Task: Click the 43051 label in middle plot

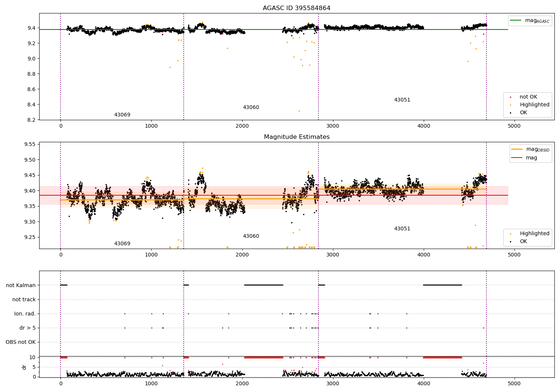Action: [x=402, y=229]
